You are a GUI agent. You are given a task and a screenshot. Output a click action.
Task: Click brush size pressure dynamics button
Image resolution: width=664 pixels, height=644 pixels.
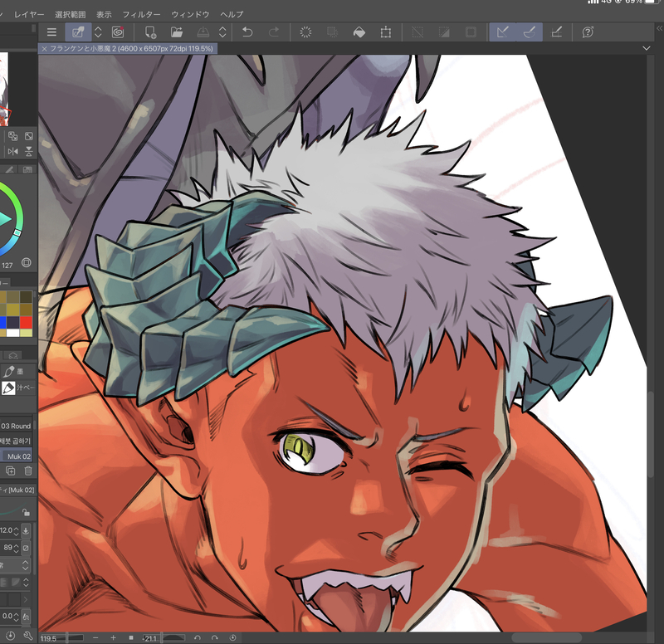coord(26,530)
